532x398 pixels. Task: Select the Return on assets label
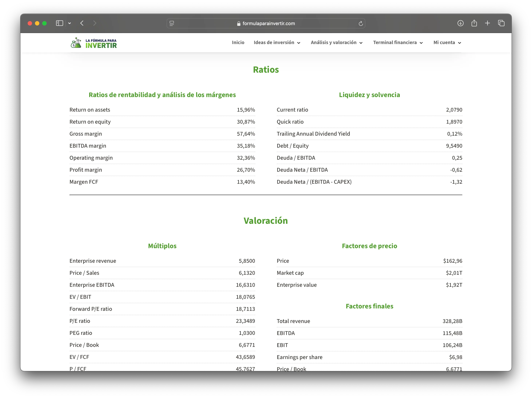[90, 110]
